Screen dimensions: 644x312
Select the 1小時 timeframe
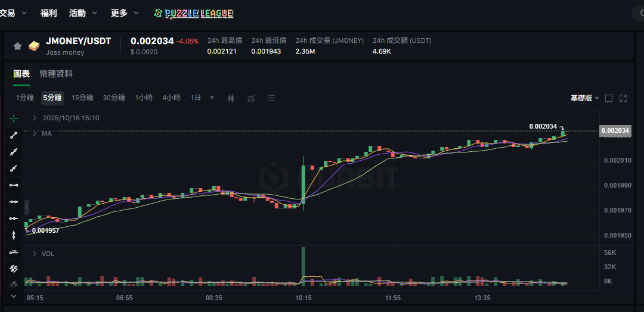tap(144, 98)
